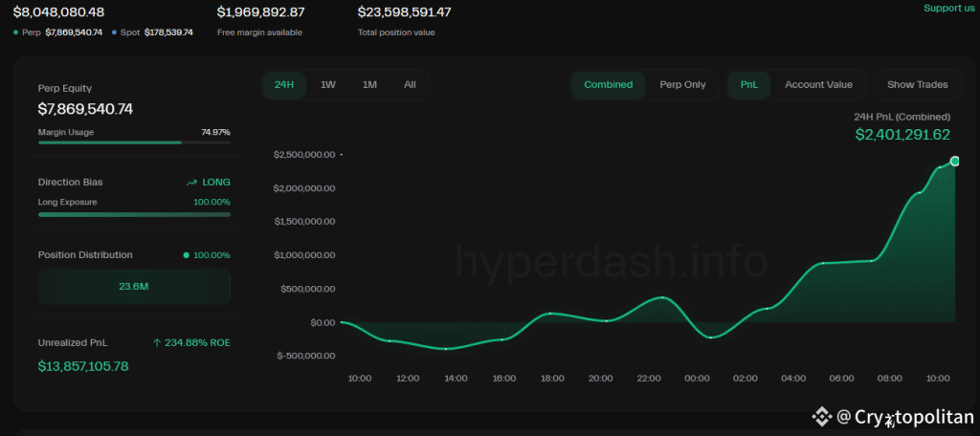Select the 1W time range tab
This screenshot has height=436, width=980.
(x=328, y=84)
